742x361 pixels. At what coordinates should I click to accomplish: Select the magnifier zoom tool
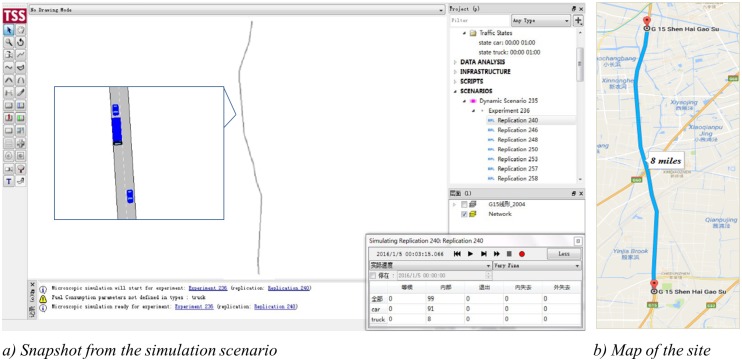coord(9,43)
